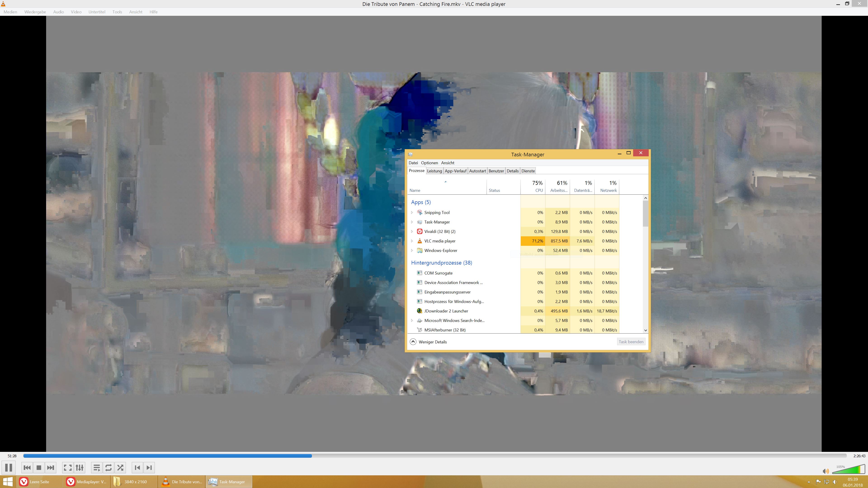The height and width of the screenshot is (488, 868).
Task: Open the Untertitel menu
Action: click(x=97, y=12)
